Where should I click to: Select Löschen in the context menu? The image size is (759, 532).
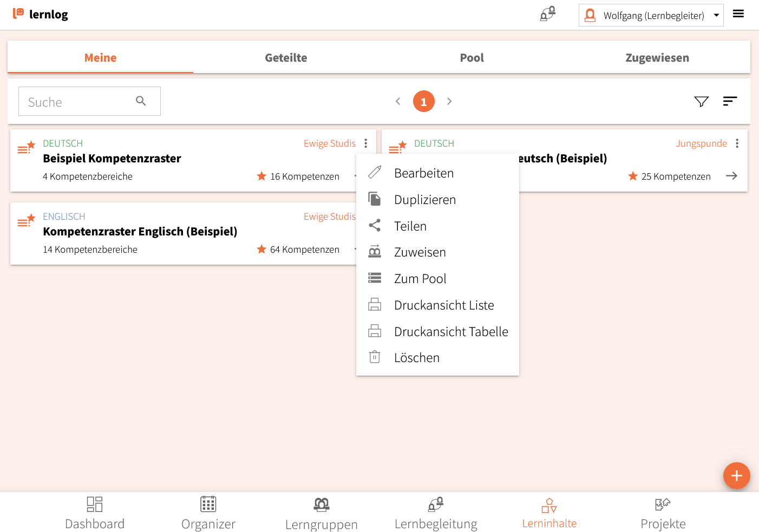coord(416,358)
